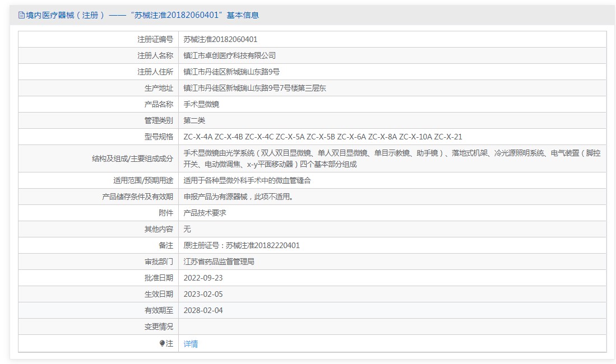The image size is (616, 364).
Task: Click the registrant address 镇江市丹徒区新城瑞山东路9号
Action: [x=231, y=72]
